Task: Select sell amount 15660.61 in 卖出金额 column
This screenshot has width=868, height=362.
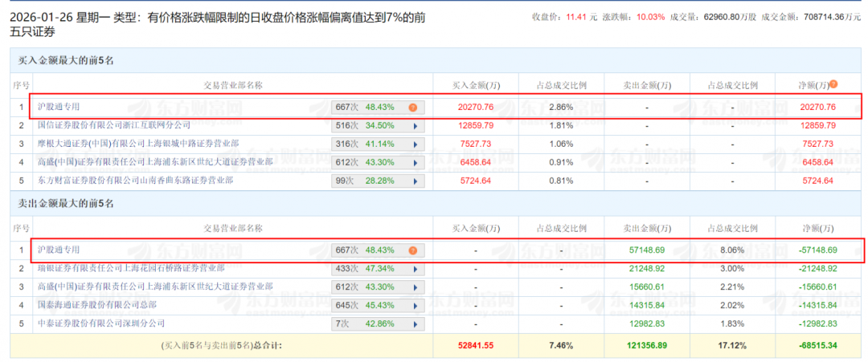Action: pos(646,287)
